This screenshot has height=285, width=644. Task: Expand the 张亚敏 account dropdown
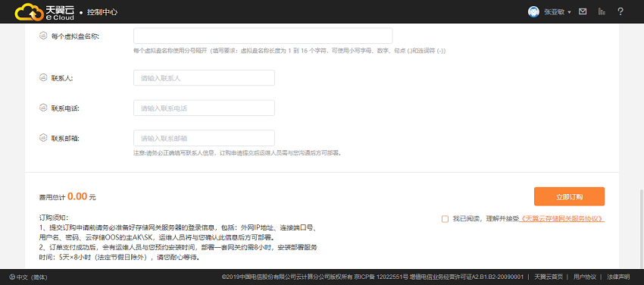(558, 12)
